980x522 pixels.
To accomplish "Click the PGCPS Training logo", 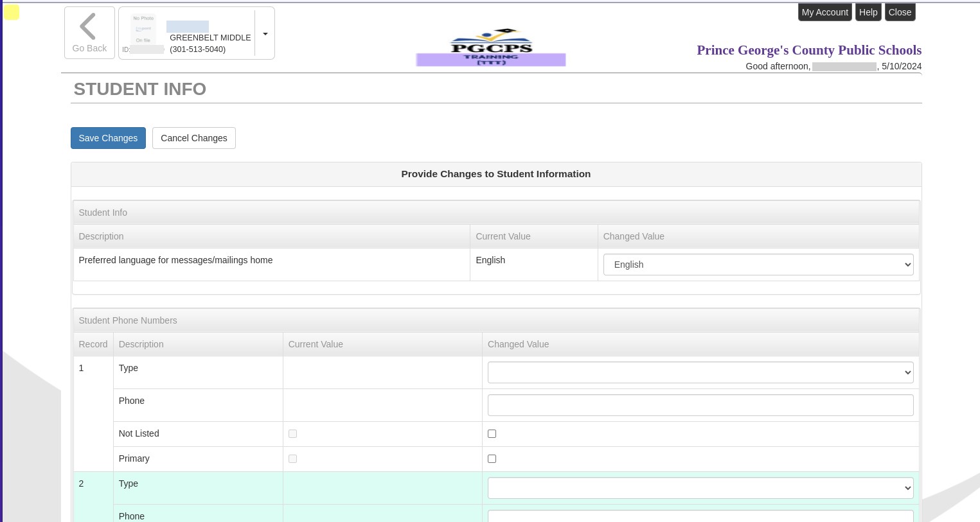I will [x=491, y=48].
